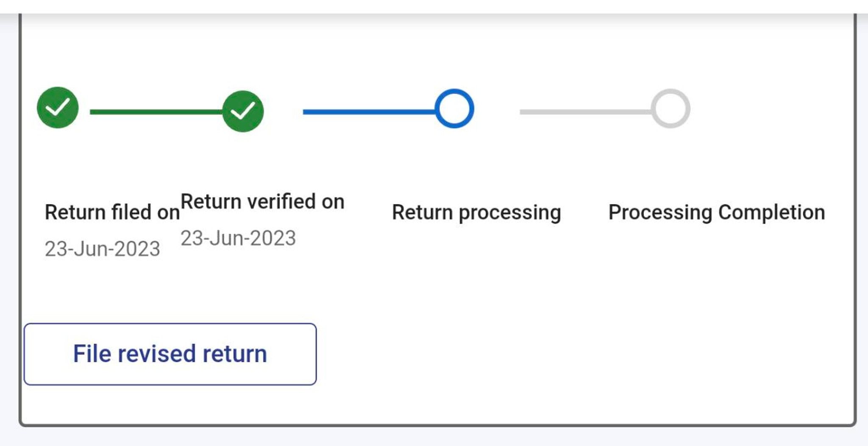Viewport: 868px width, 446px height.
Task: Click the green Return filed checkmark icon
Action: (58, 108)
